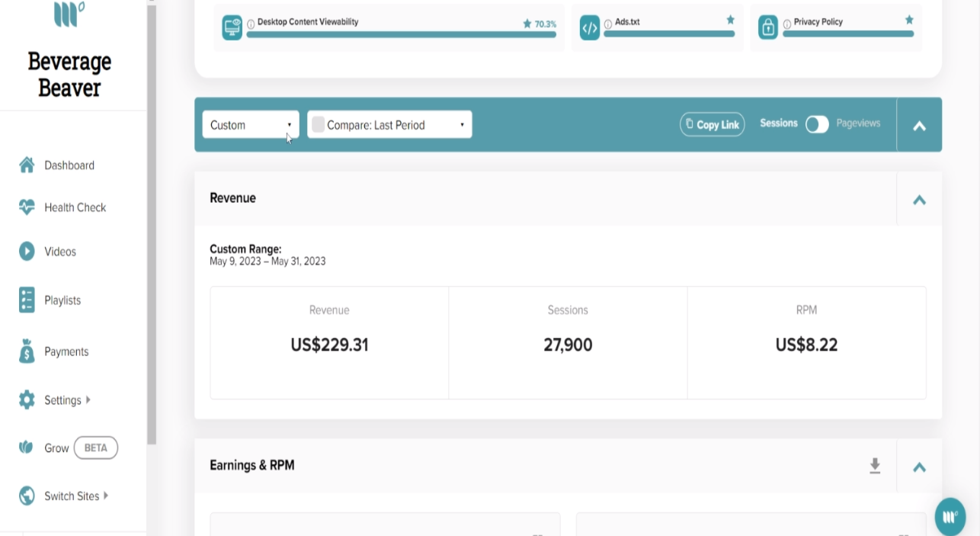980x536 pixels.
Task: Click the BETA badge next to Grow
Action: click(x=96, y=448)
